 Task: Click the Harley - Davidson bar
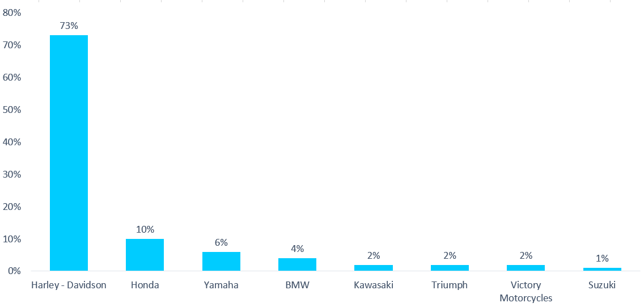(69, 153)
